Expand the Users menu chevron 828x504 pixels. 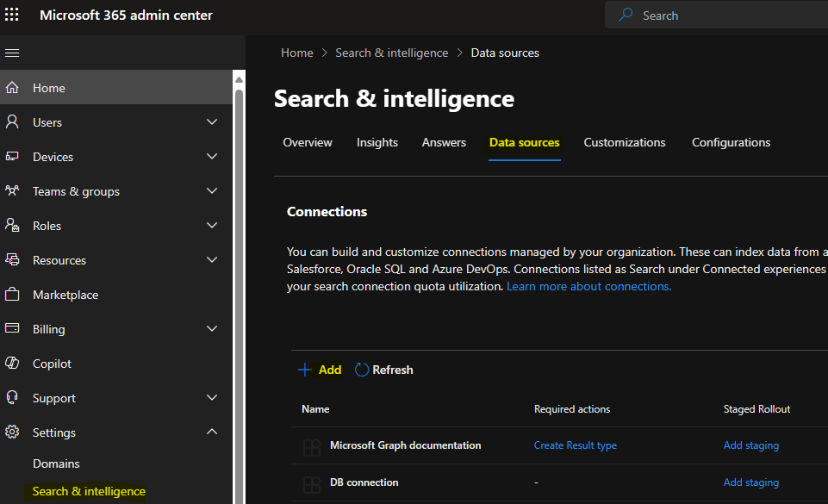212,122
